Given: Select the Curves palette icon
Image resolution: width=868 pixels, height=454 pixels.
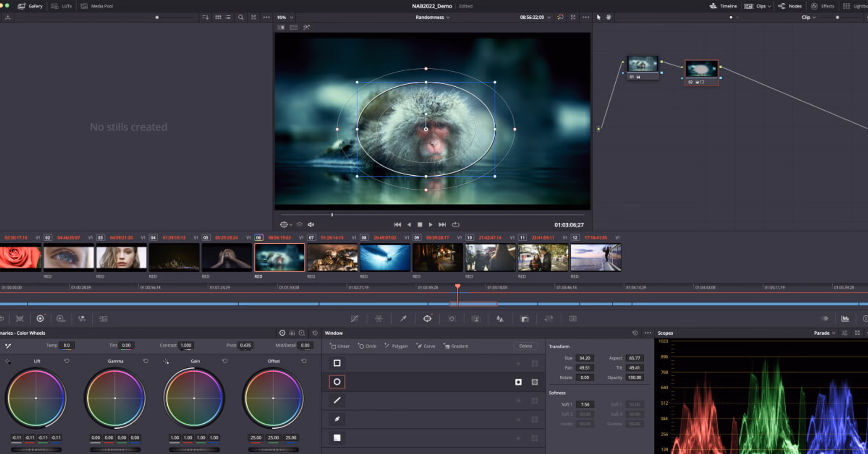Looking at the screenshot, I should pos(354,319).
